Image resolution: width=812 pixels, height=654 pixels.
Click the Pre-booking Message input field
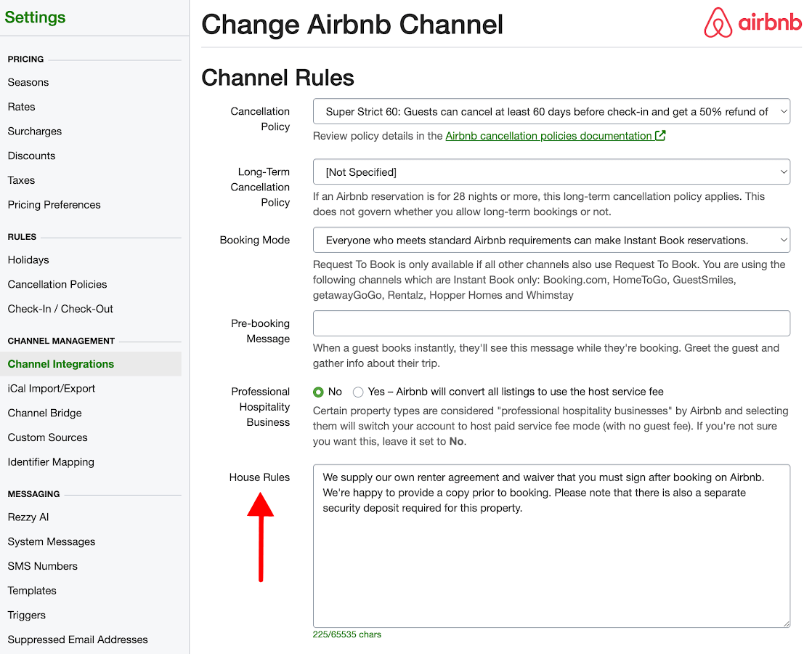551,323
